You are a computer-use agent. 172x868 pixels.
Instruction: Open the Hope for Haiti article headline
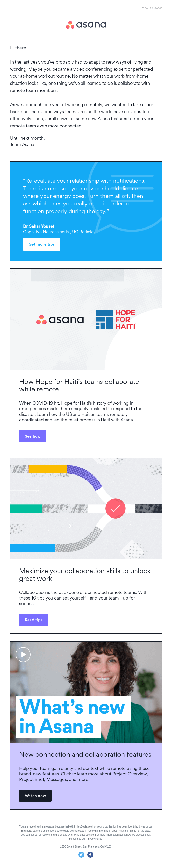(x=79, y=385)
